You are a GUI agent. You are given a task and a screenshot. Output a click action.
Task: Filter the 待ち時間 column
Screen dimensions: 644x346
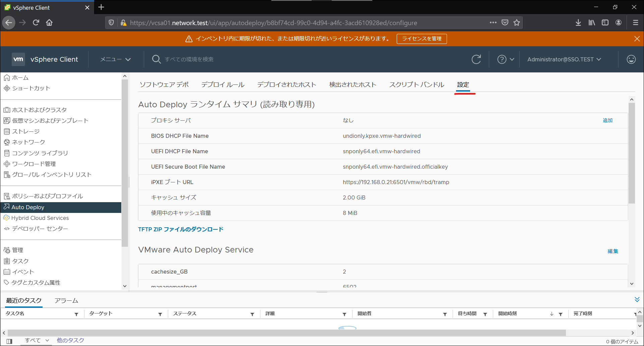[x=485, y=314]
